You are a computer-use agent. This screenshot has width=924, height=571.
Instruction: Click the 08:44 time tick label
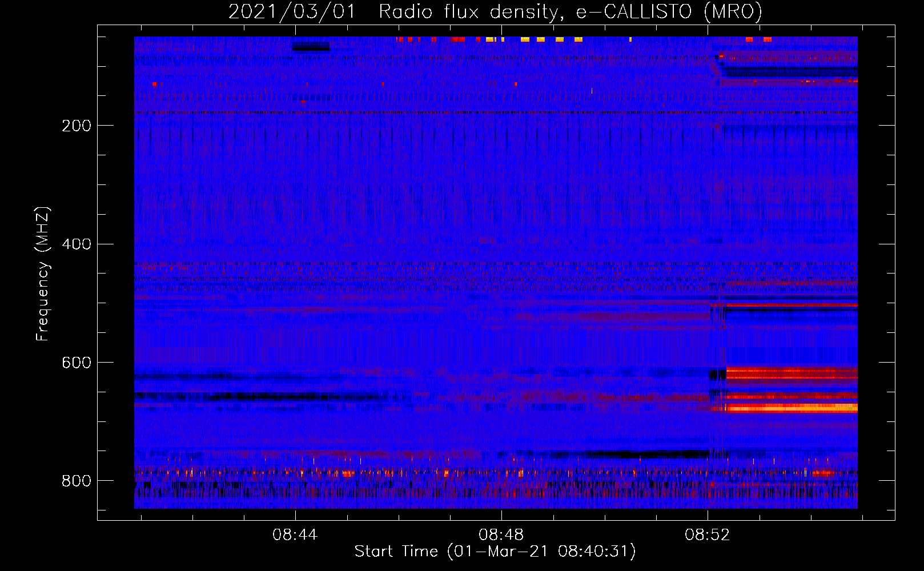coord(295,535)
